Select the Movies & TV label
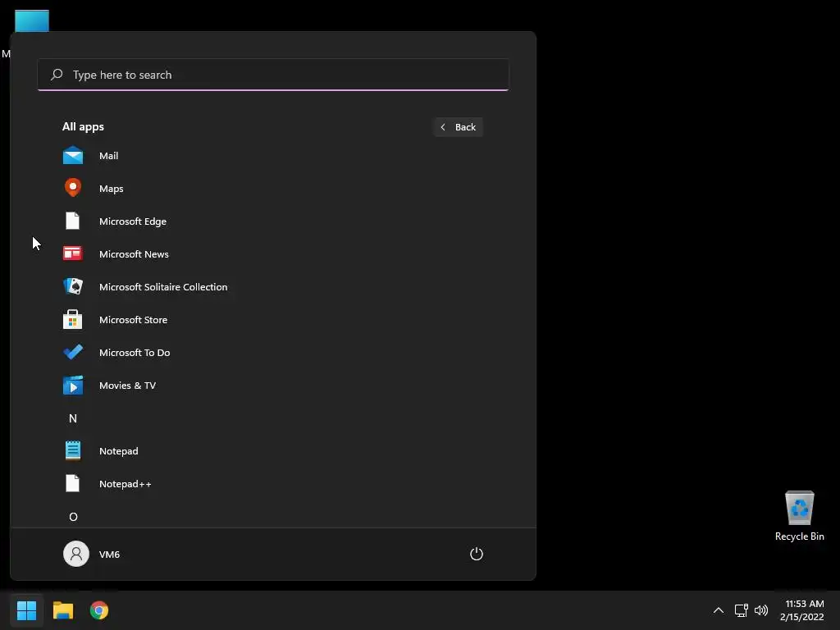This screenshot has height=630, width=840. click(127, 386)
